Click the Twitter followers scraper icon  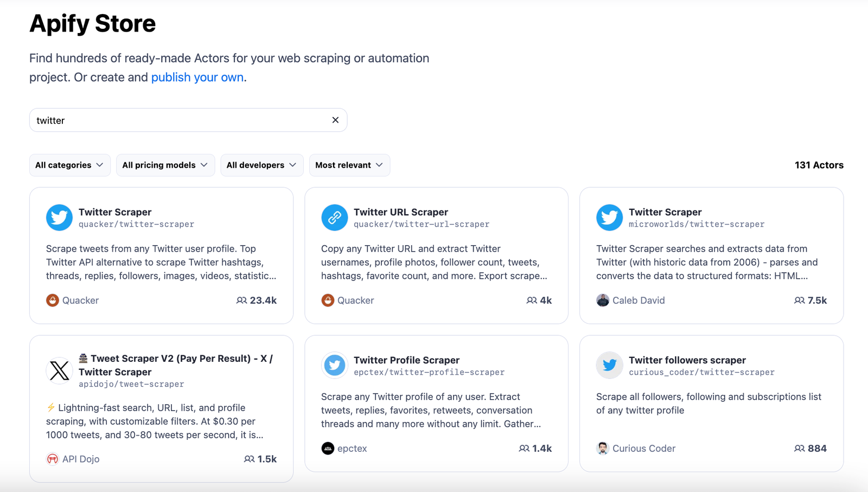tap(609, 366)
